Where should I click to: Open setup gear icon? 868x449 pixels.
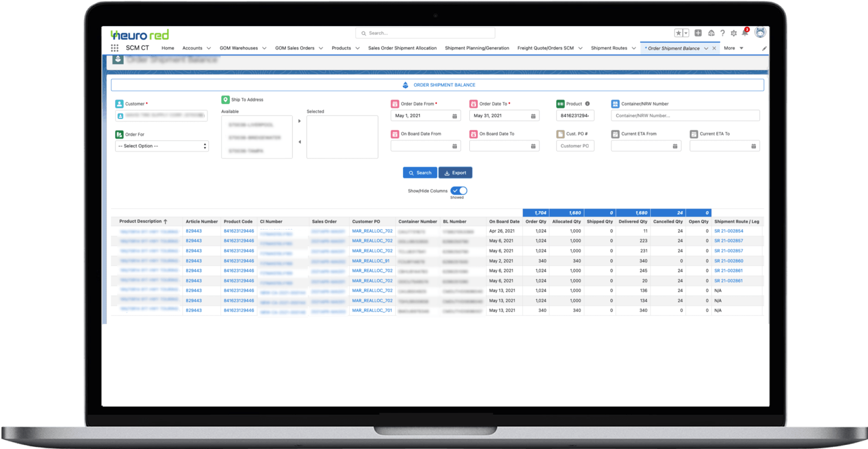coord(734,33)
